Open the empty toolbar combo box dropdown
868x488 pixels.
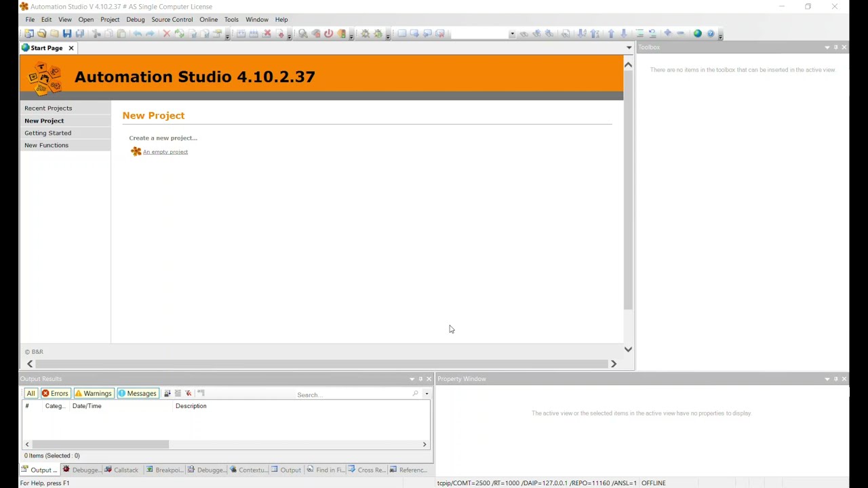pos(512,33)
